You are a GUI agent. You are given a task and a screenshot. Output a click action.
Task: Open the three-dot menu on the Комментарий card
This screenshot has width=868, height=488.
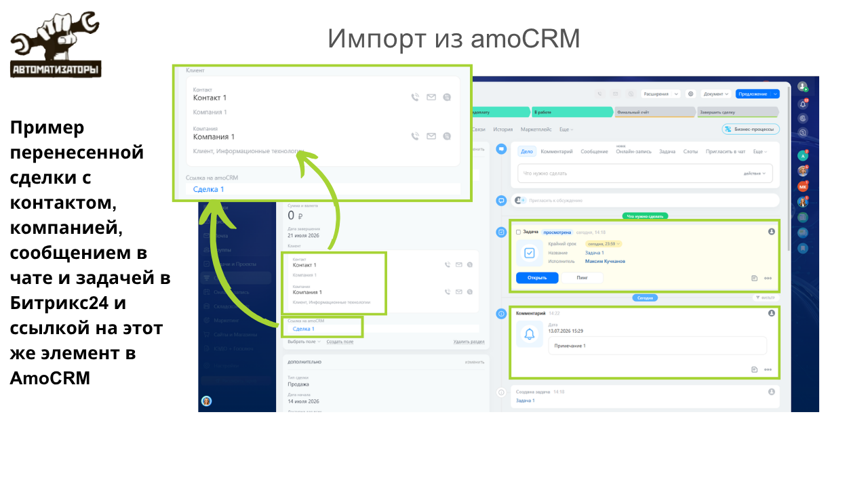coord(768,369)
